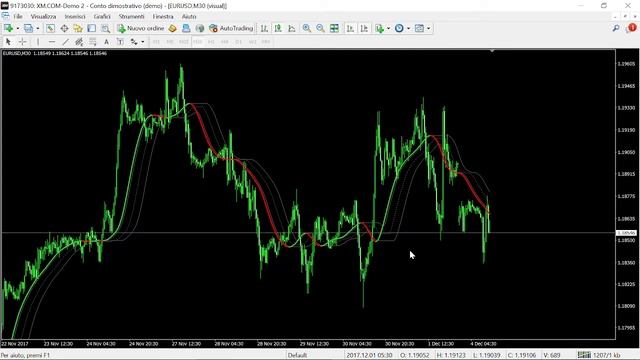The height and width of the screenshot is (360, 640).
Task: Select the crosshair tool
Action: pos(22,42)
